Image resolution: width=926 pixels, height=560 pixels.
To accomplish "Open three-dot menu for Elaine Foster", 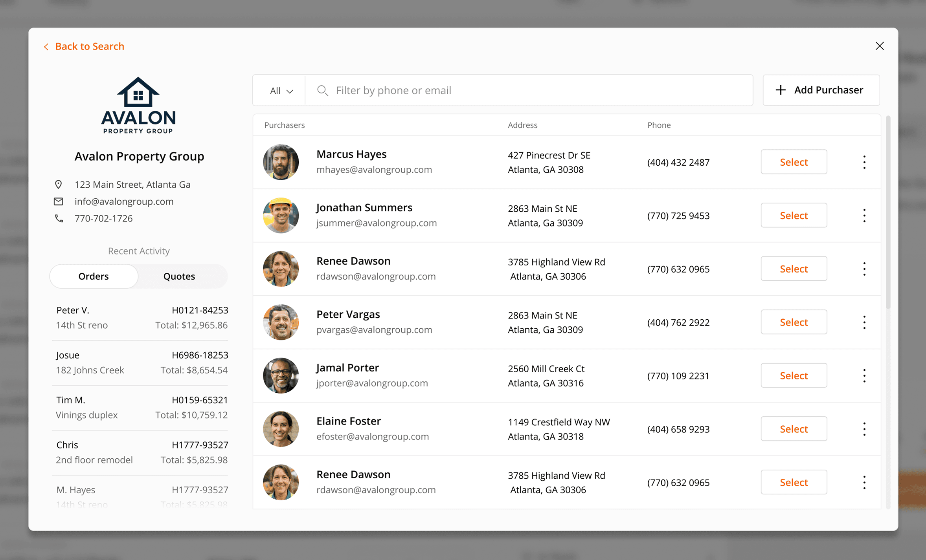I will click(x=864, y=429).
